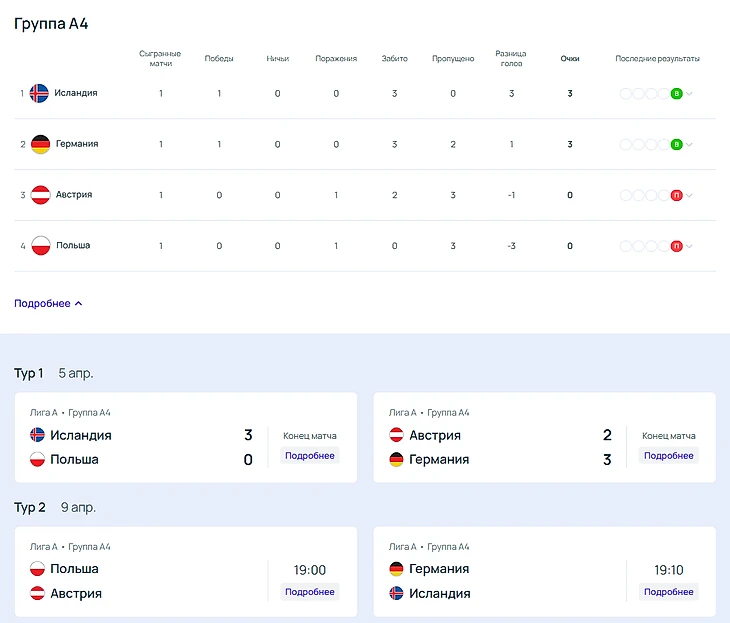The image size is (730, 623).
Task: Click Победы column header
Action: click(219, 59)
